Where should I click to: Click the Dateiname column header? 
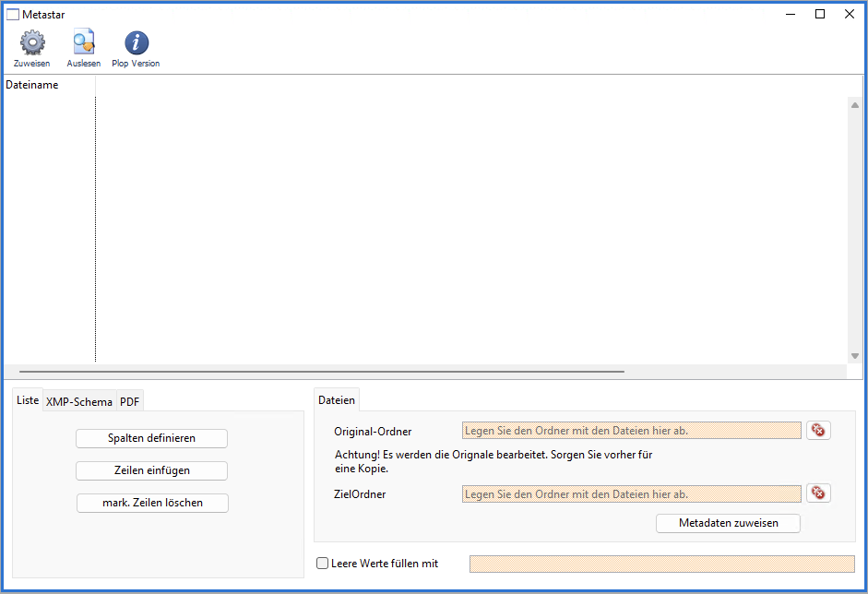coord(48,85)
